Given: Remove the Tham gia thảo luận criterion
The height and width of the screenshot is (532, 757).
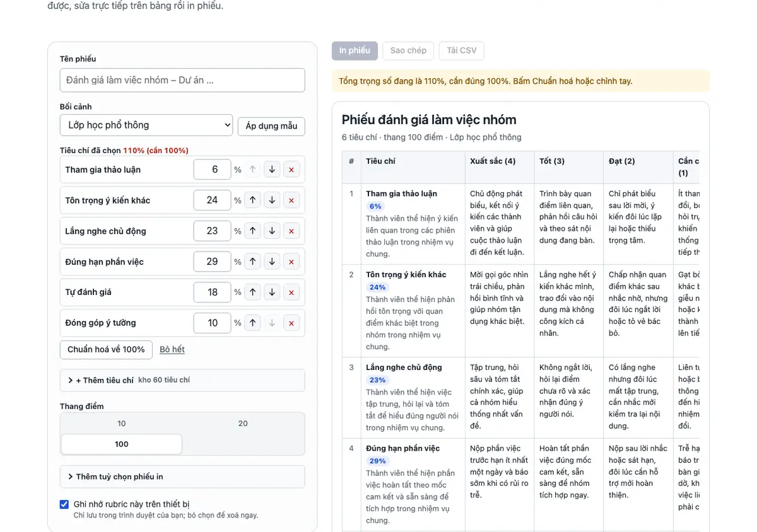Looking at the screenshot, I should [291, 170].
